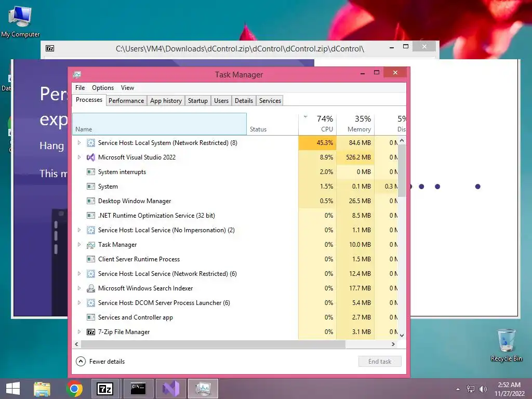Sort by the CPU column header

coord(317,124)
